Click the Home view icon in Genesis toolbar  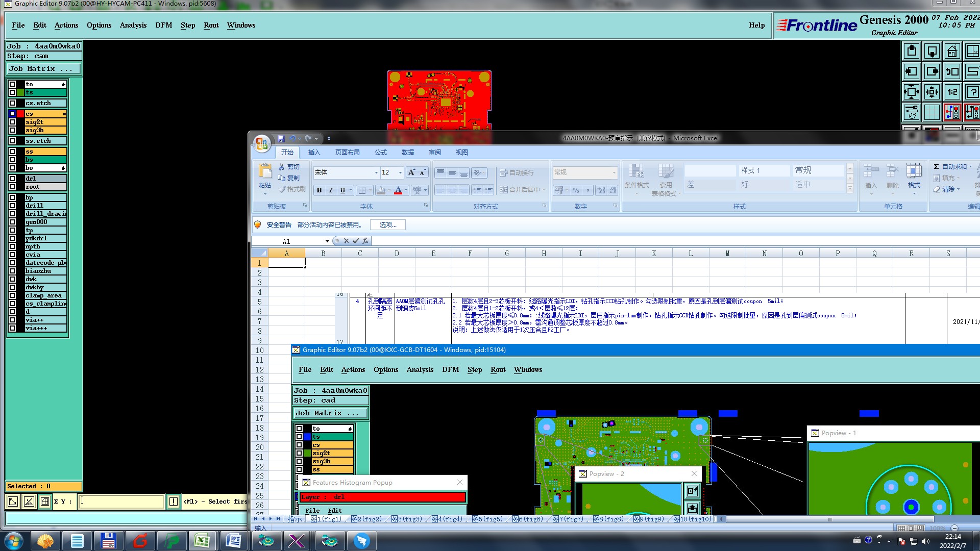click(x=952, y=51)
